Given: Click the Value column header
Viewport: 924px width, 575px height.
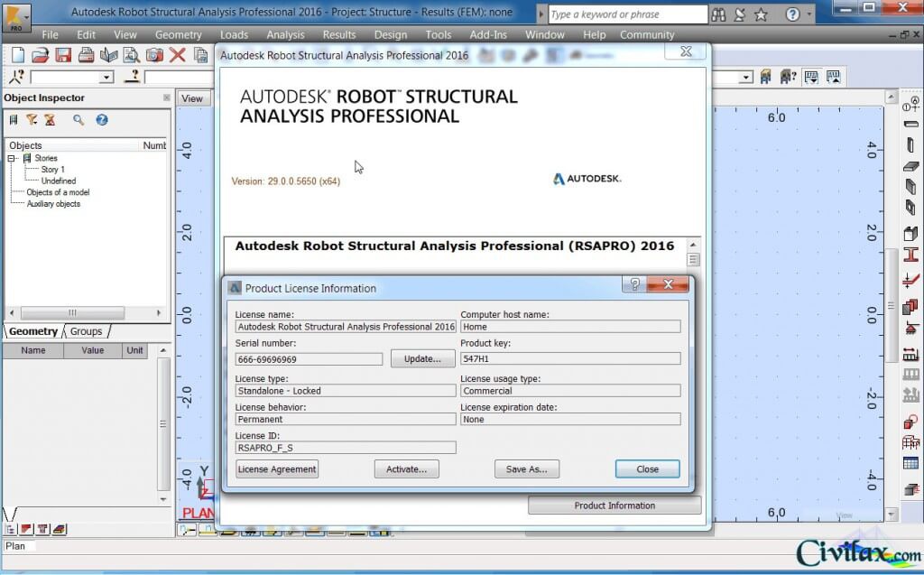Looking at the screenshot, I should (x=93, y=350).
